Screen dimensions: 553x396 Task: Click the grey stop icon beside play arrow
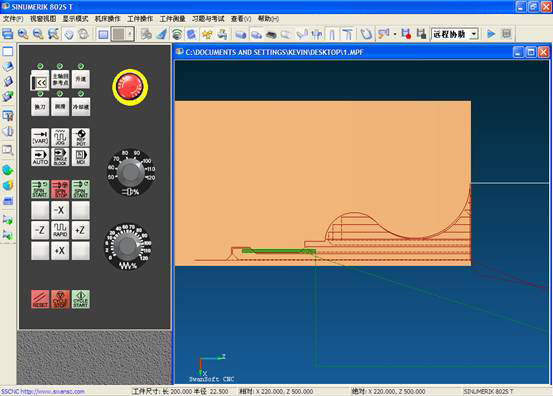506,34
